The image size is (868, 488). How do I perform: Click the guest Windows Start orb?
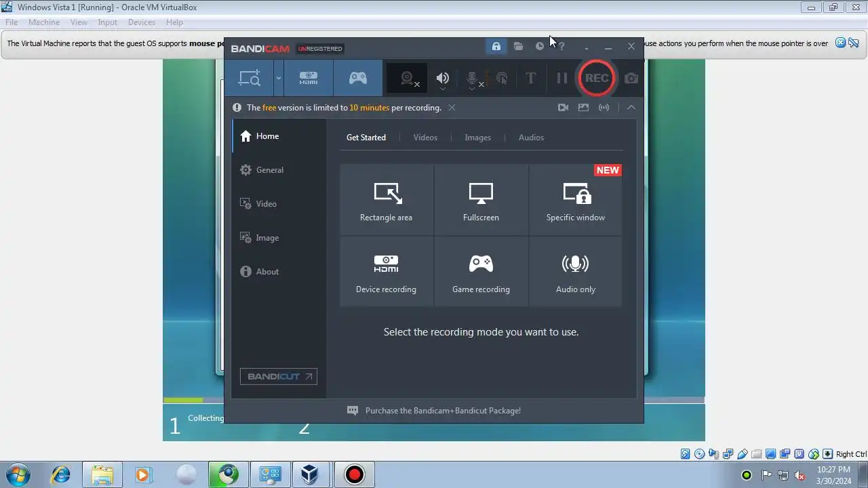coord(18,474)
